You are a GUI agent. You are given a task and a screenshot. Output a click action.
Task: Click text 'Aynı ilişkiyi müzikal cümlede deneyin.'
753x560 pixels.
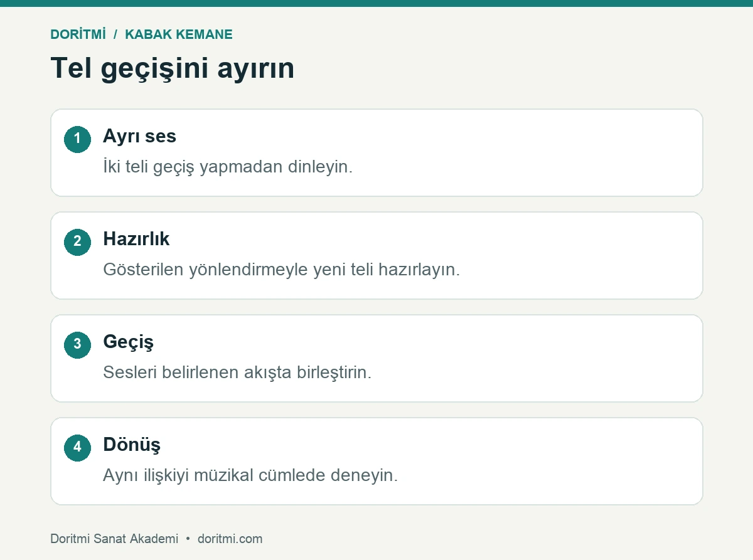click(x=250, y=475)
